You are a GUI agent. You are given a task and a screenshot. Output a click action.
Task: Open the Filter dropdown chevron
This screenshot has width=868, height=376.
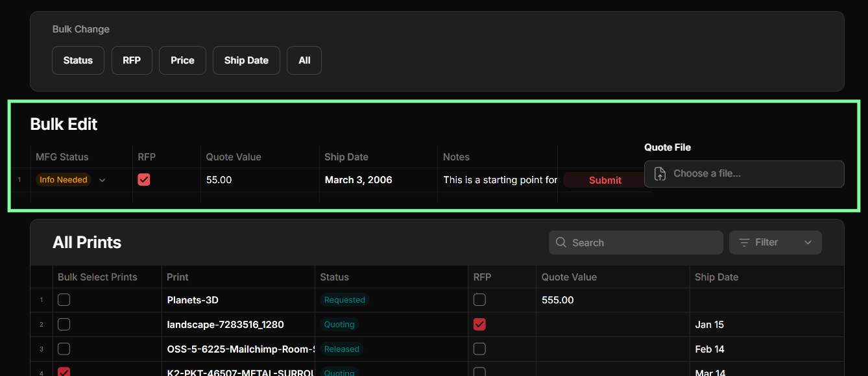[x=808, y=242]
